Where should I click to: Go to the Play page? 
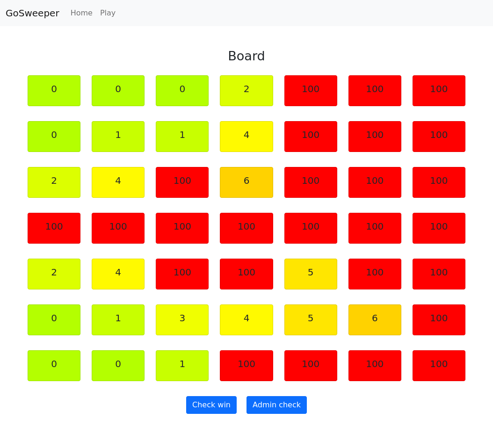(x=108, y=13)
